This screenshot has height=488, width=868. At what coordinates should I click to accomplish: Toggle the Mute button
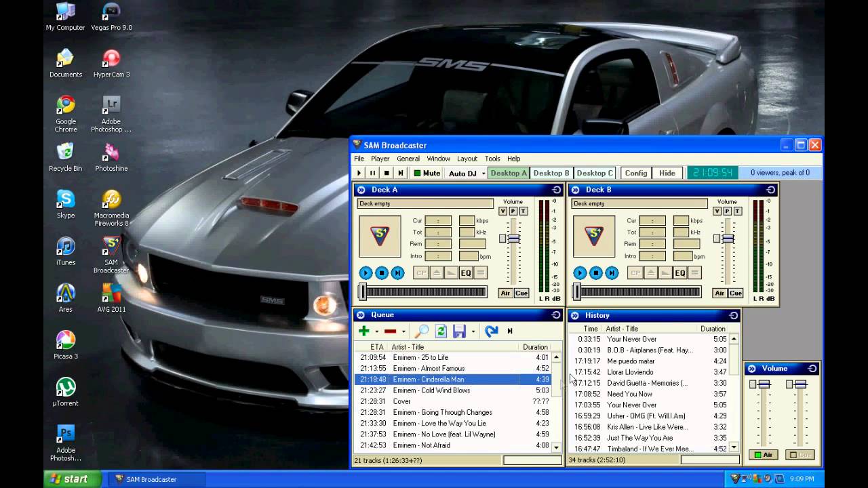427,174
